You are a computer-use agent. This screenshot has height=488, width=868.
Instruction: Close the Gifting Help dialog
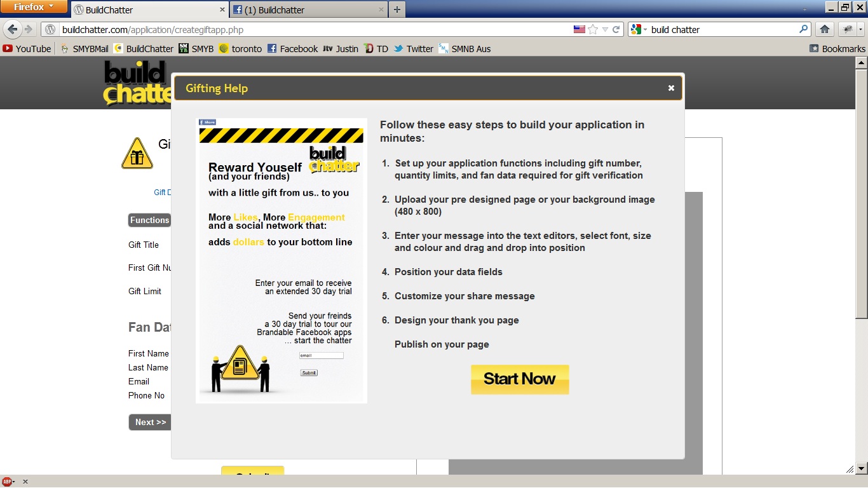[671, 88]
